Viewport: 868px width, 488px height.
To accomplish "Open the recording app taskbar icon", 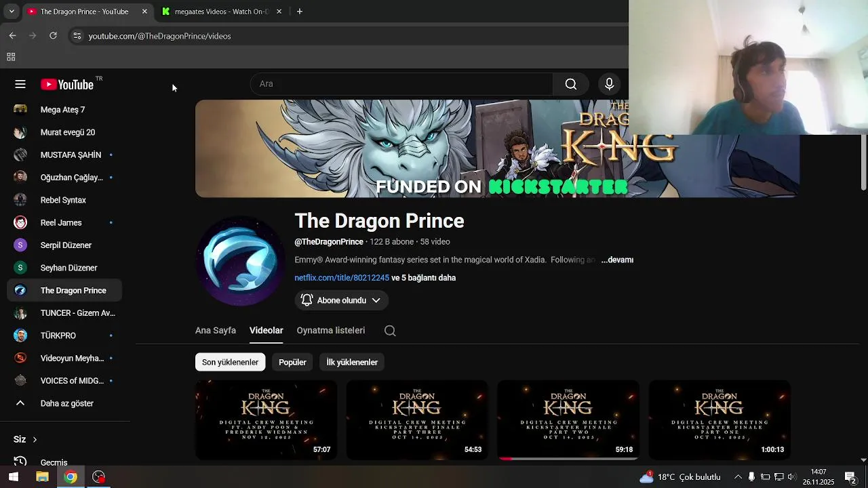I will 99,477.
